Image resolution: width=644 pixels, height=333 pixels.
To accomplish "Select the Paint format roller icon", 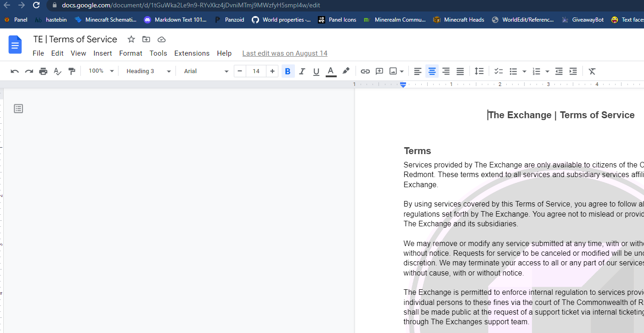I will (x=72, y=71).
